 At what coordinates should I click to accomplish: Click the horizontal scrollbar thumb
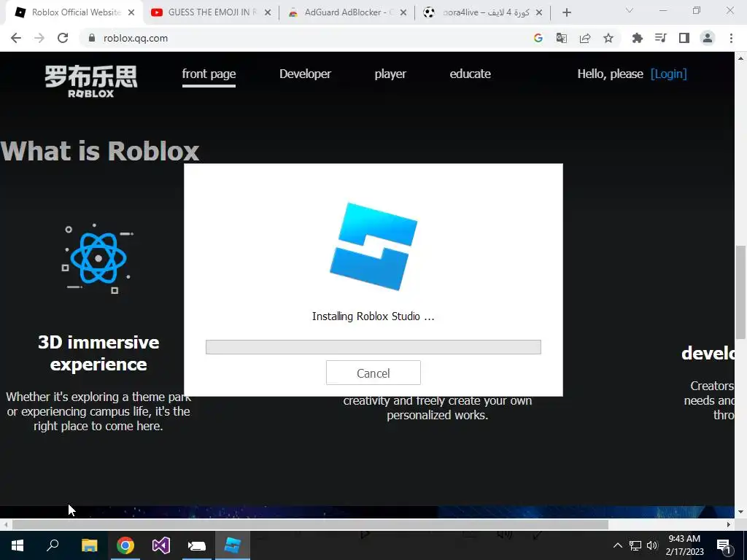coord(310,525)
